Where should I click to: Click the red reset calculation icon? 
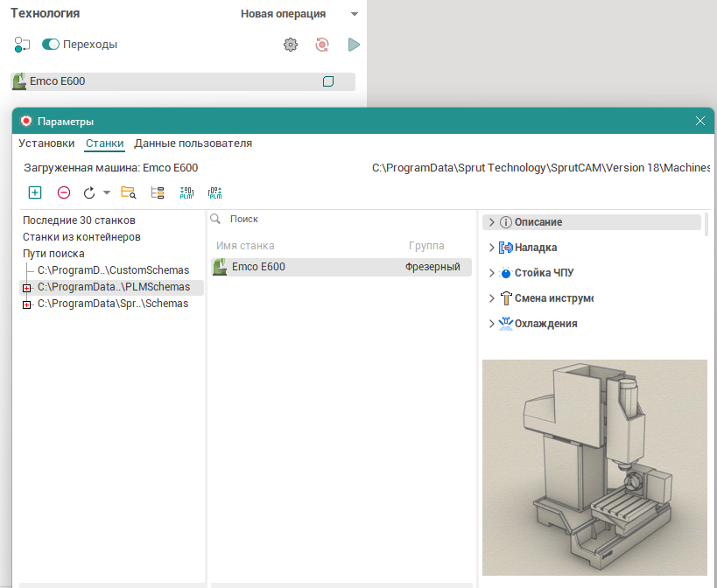point(322,45)
